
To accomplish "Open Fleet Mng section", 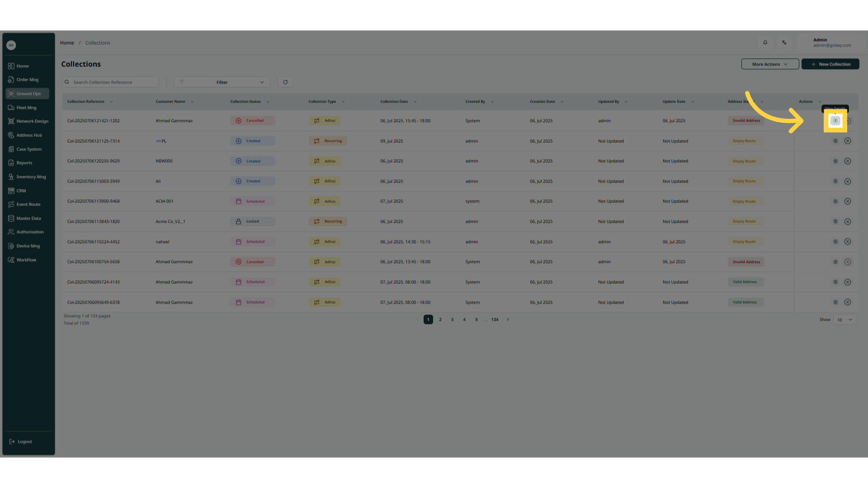I will [23, 108].
